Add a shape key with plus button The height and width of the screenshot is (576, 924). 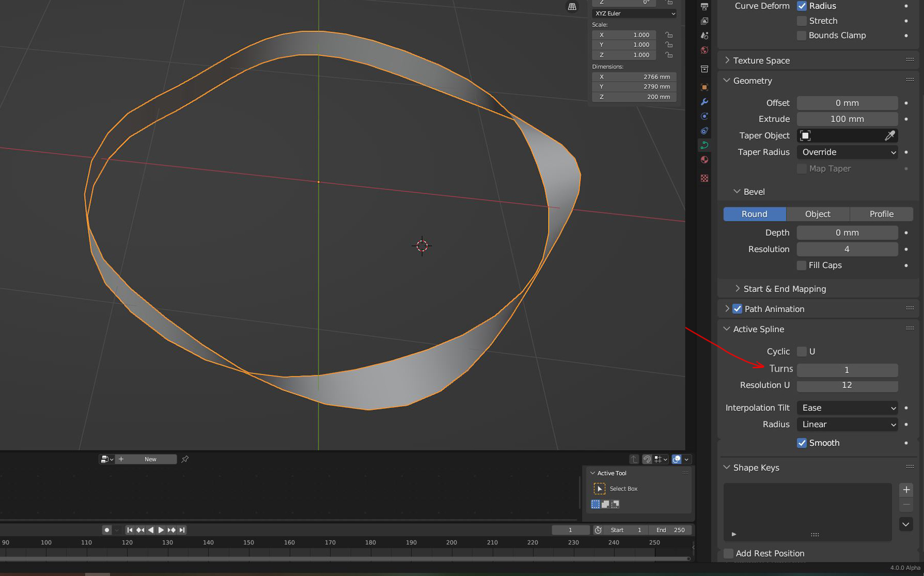(x=906, y=490)
